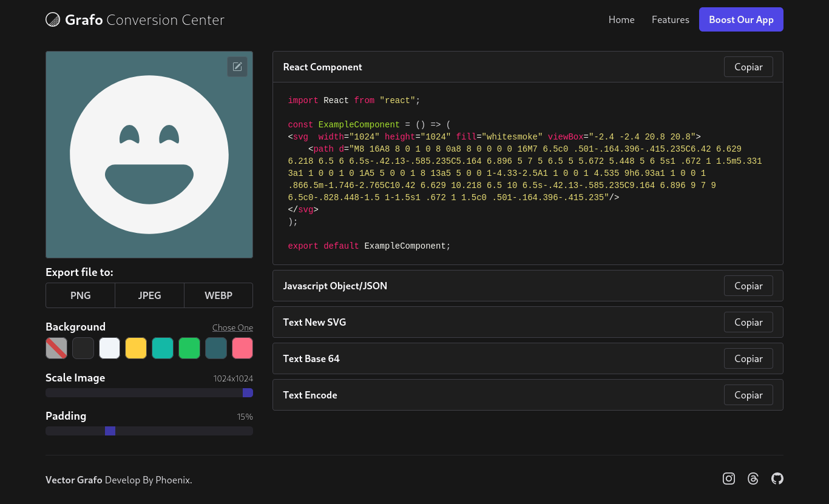Select the transparent no-background swatch
829x504 pixels.
tap(56, 348)
